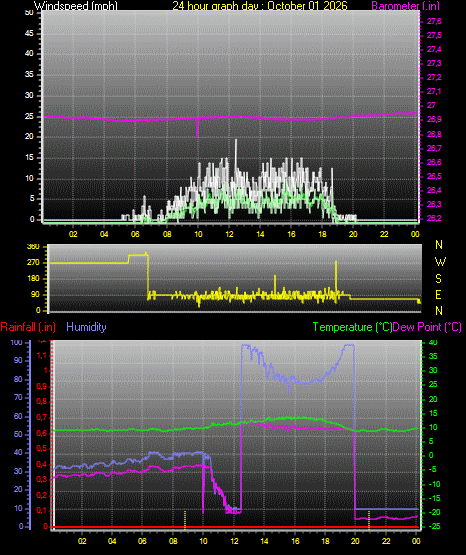
Task: Click the windspeed axis value 25
Action: pyautogui.click(x=29, y=116)
